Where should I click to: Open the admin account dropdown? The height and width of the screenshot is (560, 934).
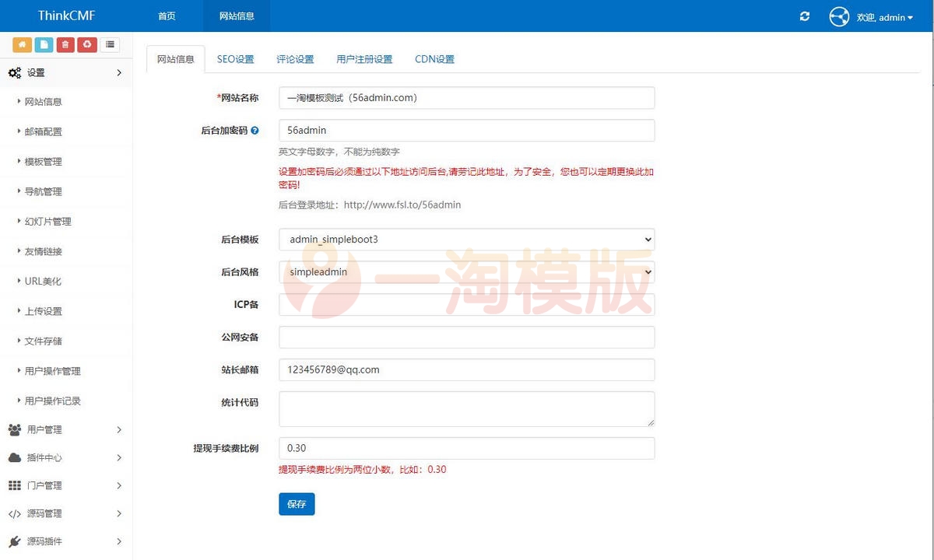point(887,16)
